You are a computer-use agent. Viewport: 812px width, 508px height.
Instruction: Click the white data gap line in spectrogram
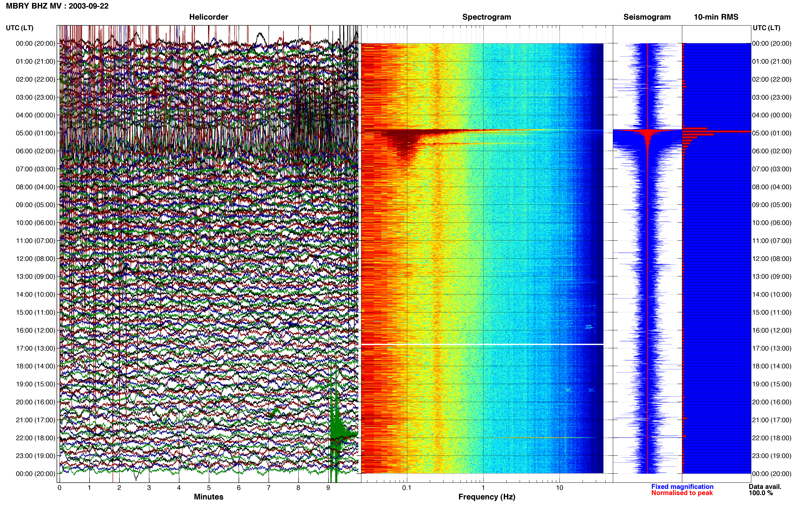[x=482, y=344]
